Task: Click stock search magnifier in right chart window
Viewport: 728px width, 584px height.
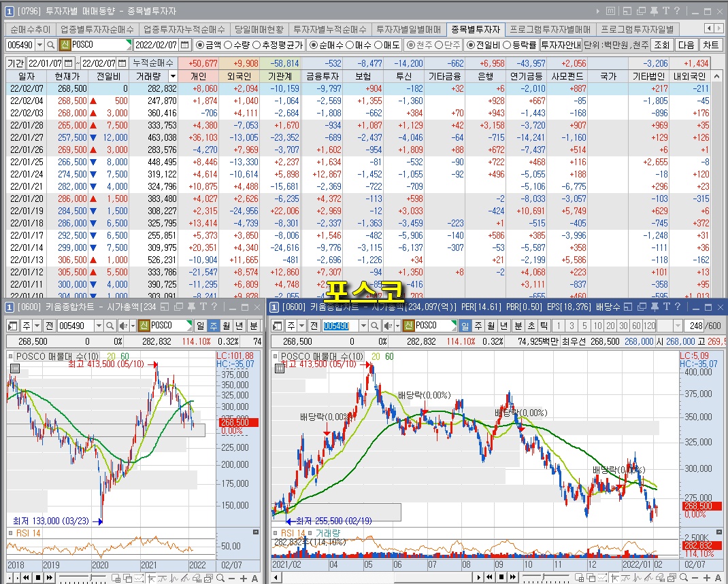Action: (375, 326)
